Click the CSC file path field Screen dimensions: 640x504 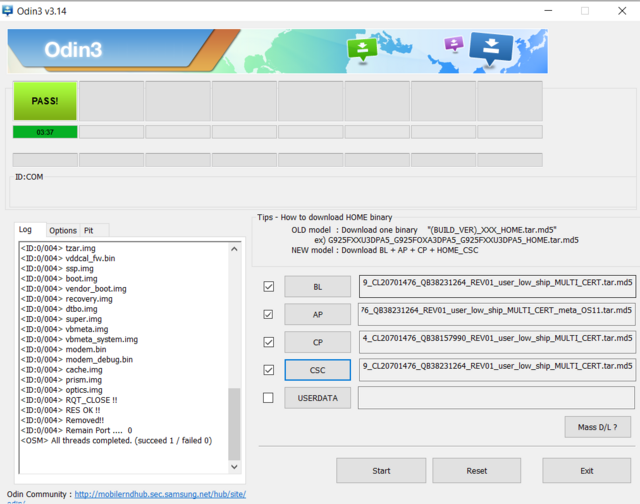[497, 370]
